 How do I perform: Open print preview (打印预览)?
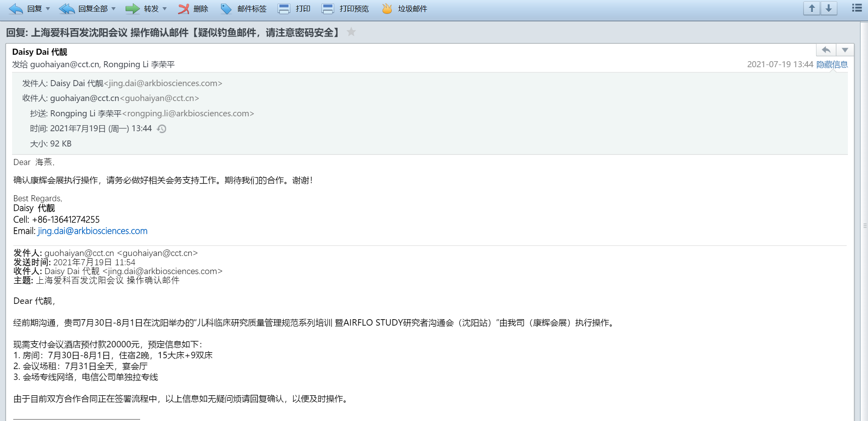point(328,9)
